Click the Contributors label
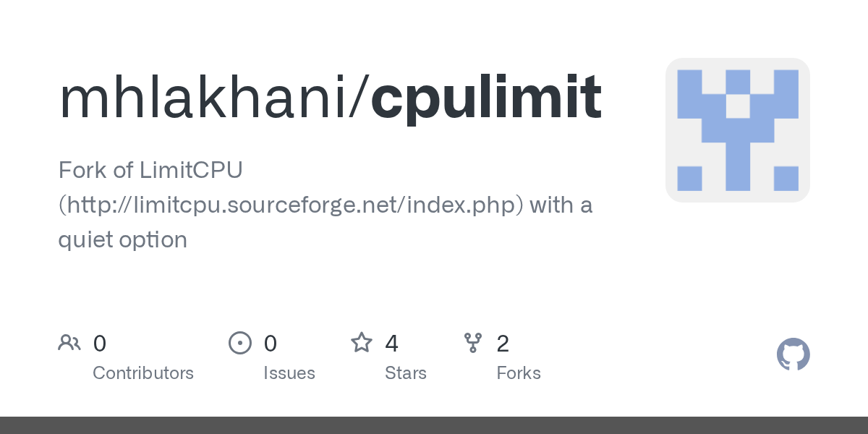The image size is (868, 434). [143, 373]
